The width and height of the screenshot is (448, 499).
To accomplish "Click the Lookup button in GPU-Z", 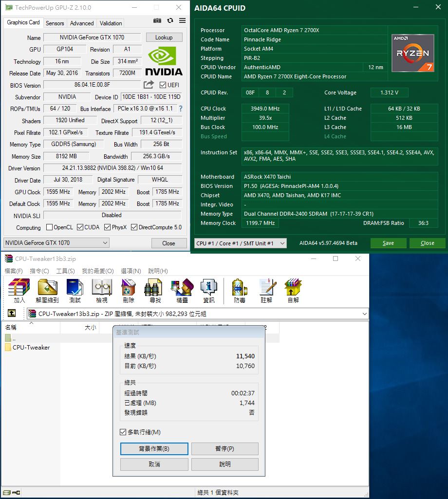I will tap(165, 37).
